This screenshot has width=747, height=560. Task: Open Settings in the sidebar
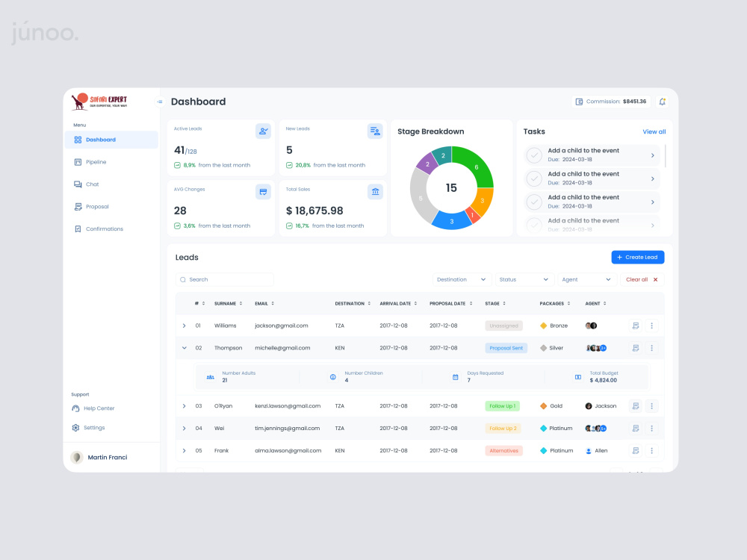click(x=89, y=428)
